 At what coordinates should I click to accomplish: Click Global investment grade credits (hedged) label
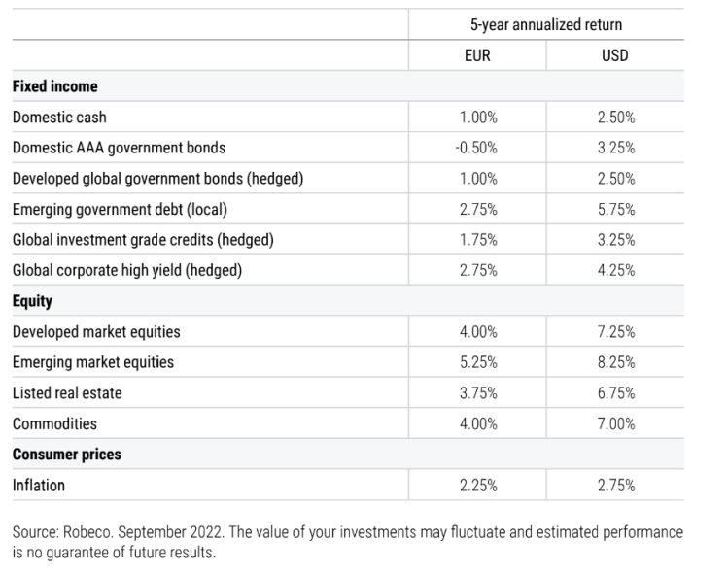(x=143, y=240)
